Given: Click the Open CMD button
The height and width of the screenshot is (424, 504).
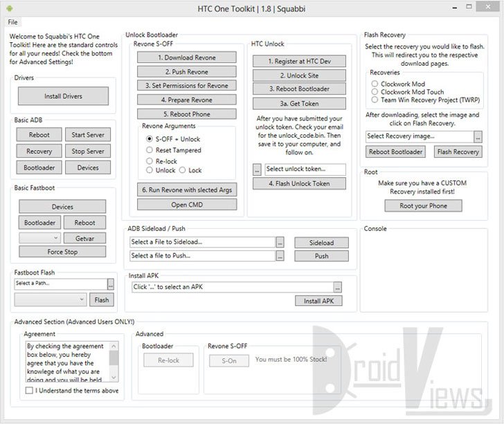Looking at the screenshot, I should point(187,205).
